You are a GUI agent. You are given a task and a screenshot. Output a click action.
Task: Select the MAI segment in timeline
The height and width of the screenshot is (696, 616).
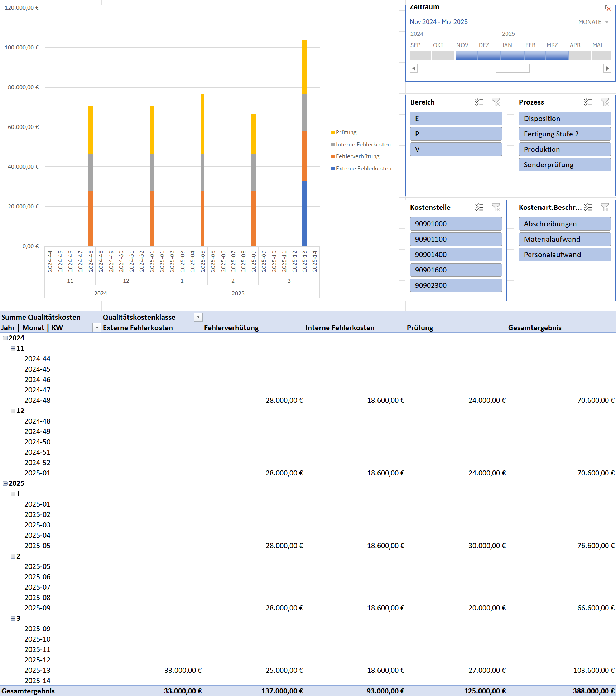coord(601,55)
